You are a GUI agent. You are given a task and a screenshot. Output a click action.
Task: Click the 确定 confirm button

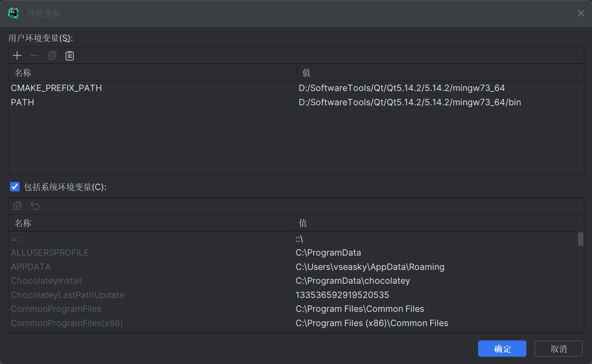(502, 349)
